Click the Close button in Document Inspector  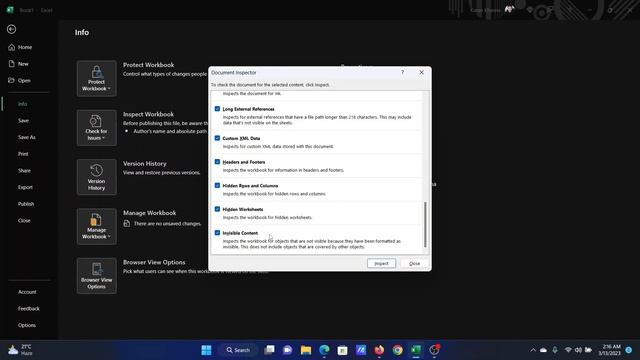pyautogui.click(x=414, y=263)
